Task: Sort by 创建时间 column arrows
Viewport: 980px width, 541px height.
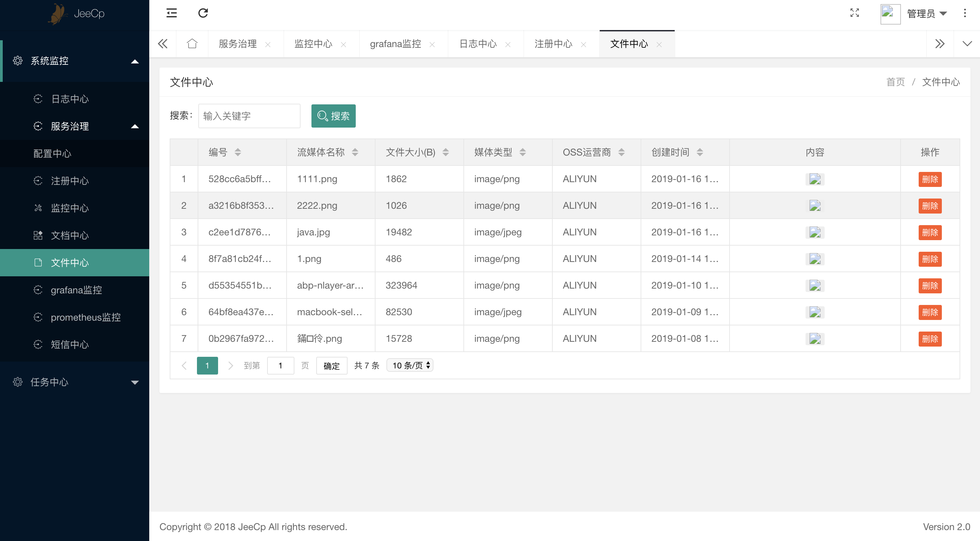Action: tap(700, 152)
